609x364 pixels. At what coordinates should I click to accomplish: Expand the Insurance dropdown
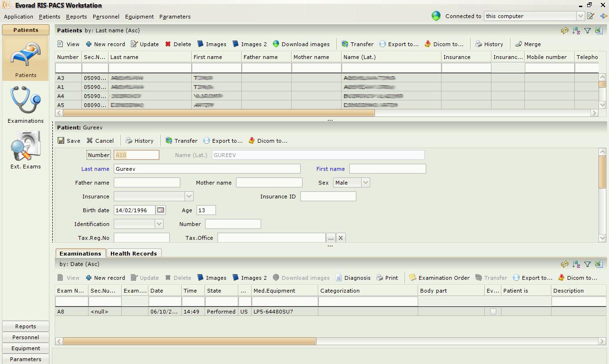click(x=189, y=197)
